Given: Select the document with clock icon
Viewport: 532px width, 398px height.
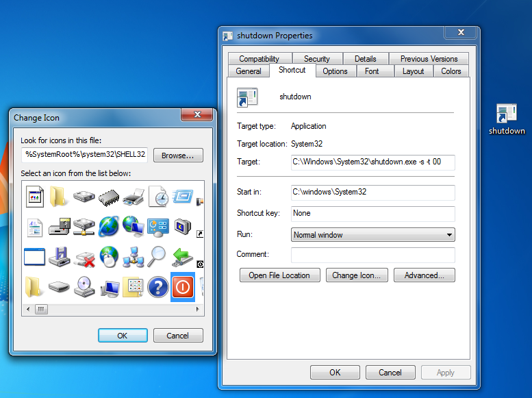Looking at the screenshot, I should click(158, 197).
